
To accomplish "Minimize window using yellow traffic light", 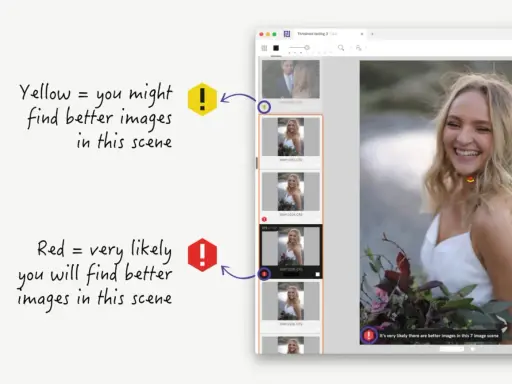I will pos(268,34).
